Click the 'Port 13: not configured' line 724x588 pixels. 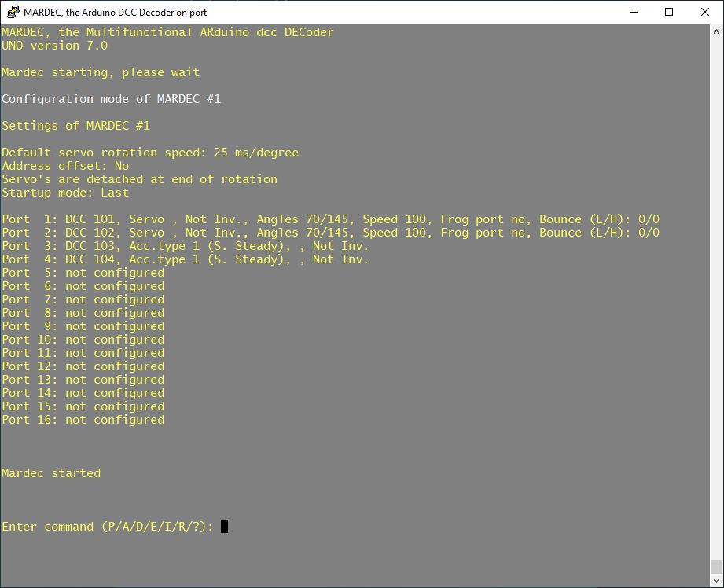83,380
